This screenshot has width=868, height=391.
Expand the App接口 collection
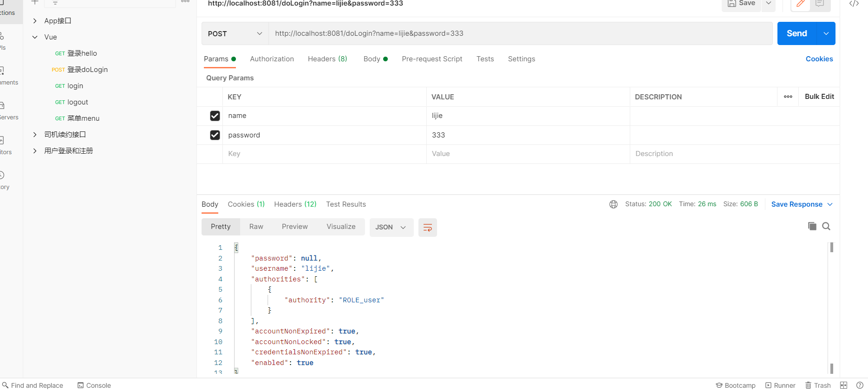tap(35, 21)
